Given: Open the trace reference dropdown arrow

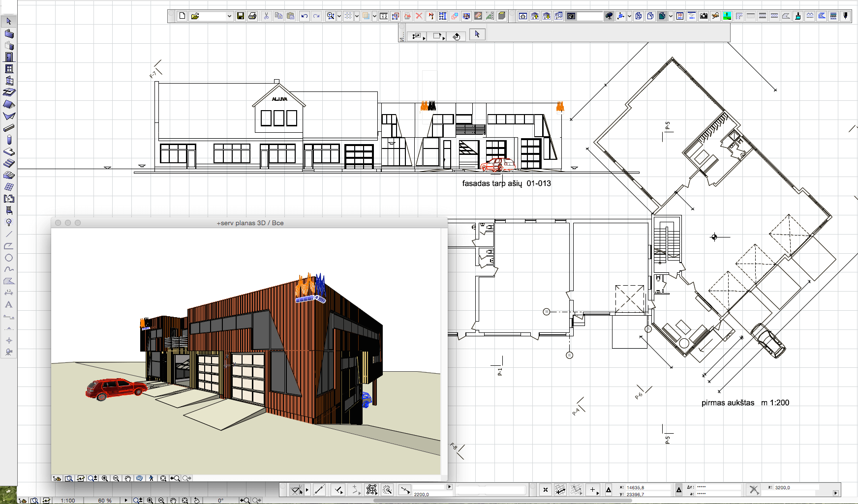Looking at the screenshot, I should 374,16.
